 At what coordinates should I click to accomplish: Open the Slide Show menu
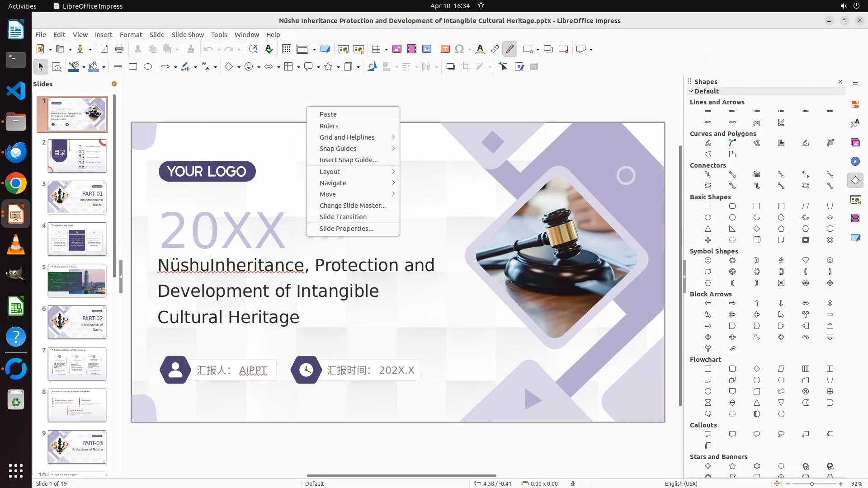(188, 35)
